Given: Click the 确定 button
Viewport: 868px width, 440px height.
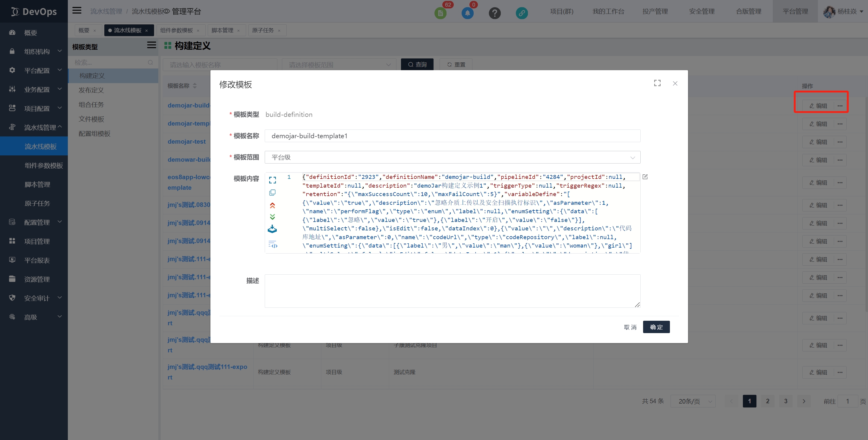Looking at the screenshot, I should point(656,327).
